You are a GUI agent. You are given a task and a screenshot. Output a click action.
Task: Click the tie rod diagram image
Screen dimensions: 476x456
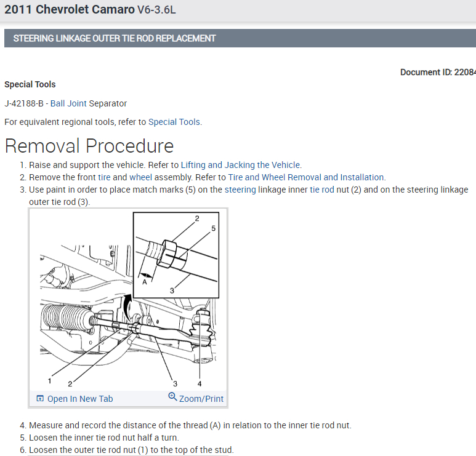pos(128,300)
